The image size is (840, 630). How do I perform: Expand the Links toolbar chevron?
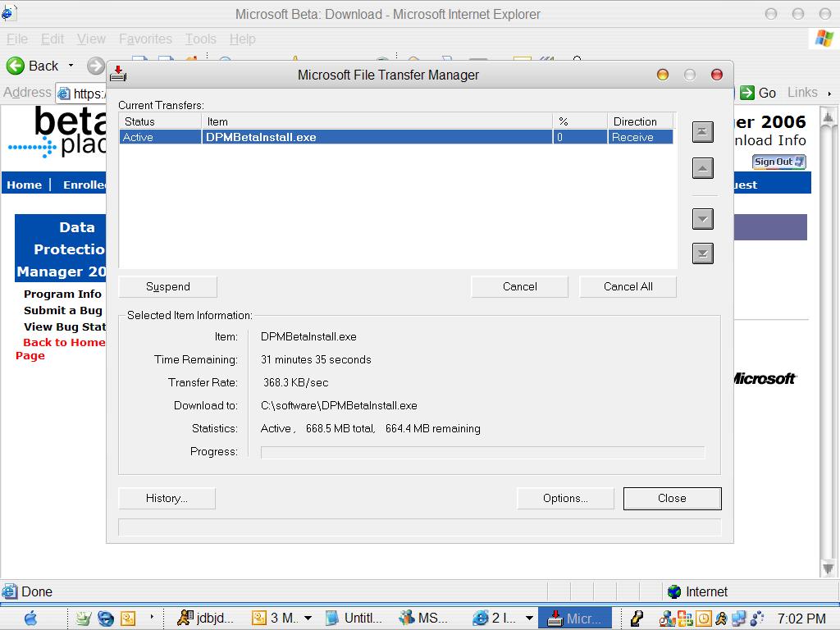[x=829, y=94]
